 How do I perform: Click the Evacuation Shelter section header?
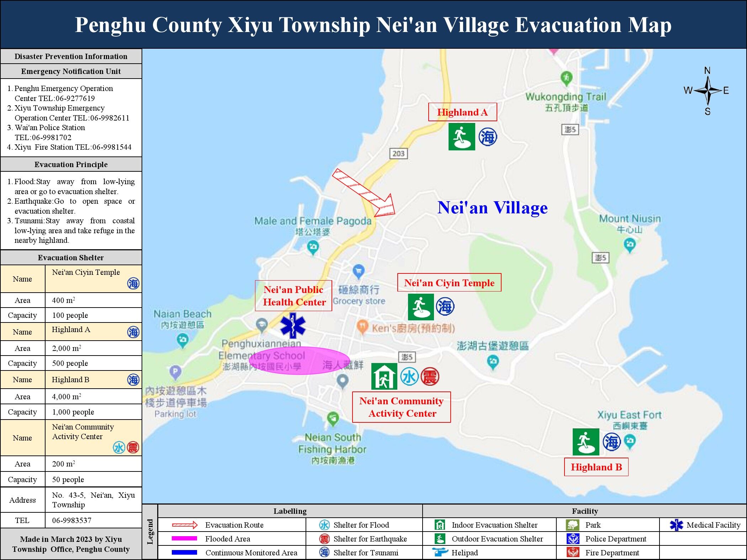71,257
